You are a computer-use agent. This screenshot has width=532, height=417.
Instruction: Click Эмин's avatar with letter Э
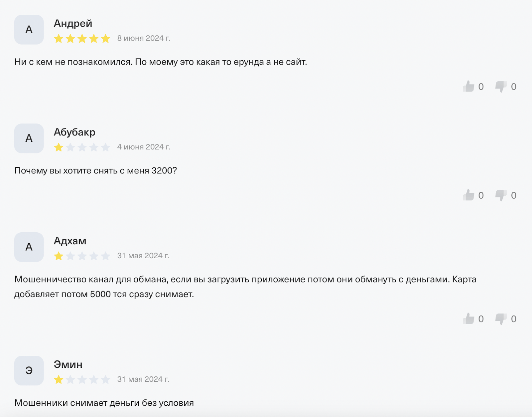coord(29,371)
